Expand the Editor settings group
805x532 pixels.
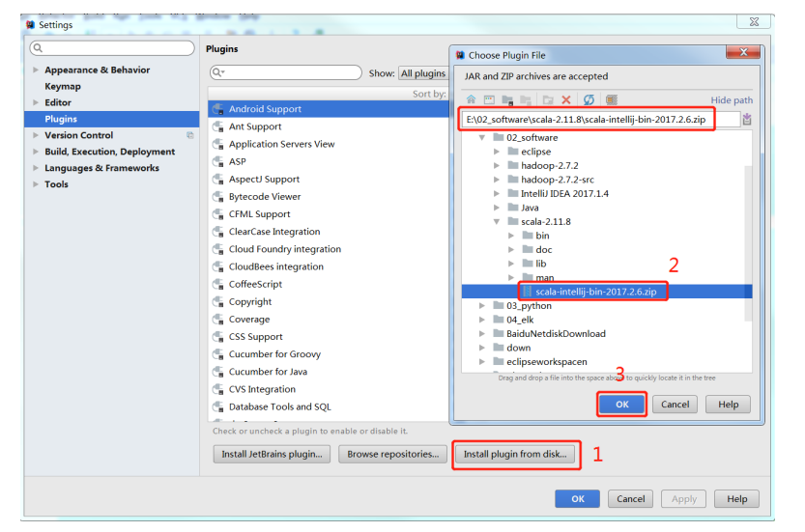tap(36, 102)
